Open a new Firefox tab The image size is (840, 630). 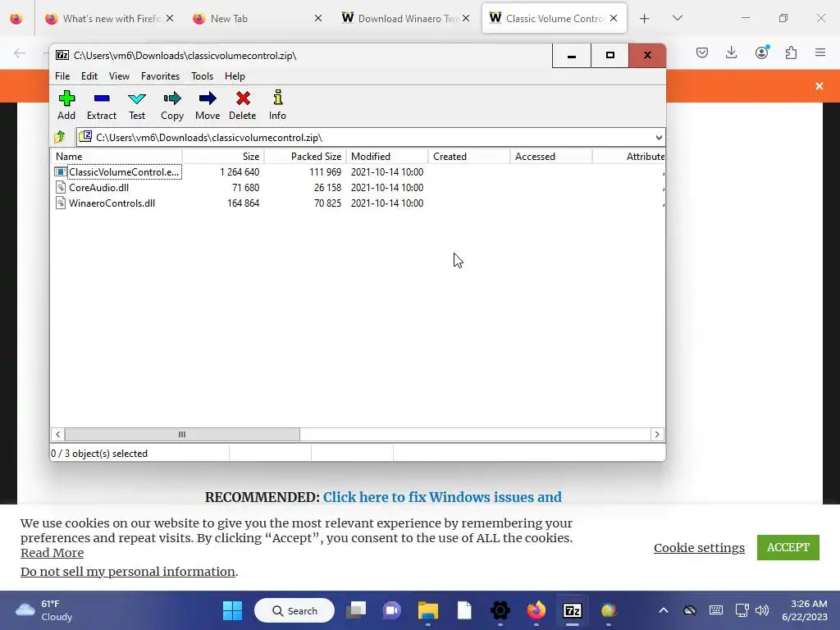645,19
